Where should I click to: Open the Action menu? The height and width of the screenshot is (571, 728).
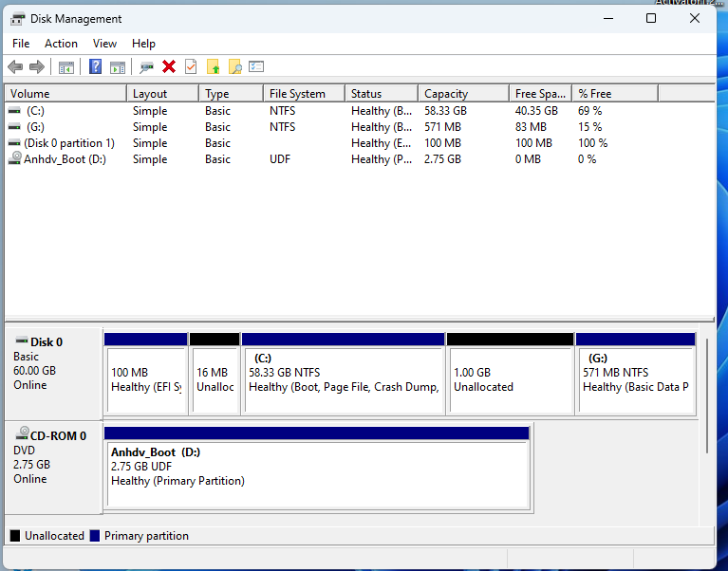pos(61,44)
